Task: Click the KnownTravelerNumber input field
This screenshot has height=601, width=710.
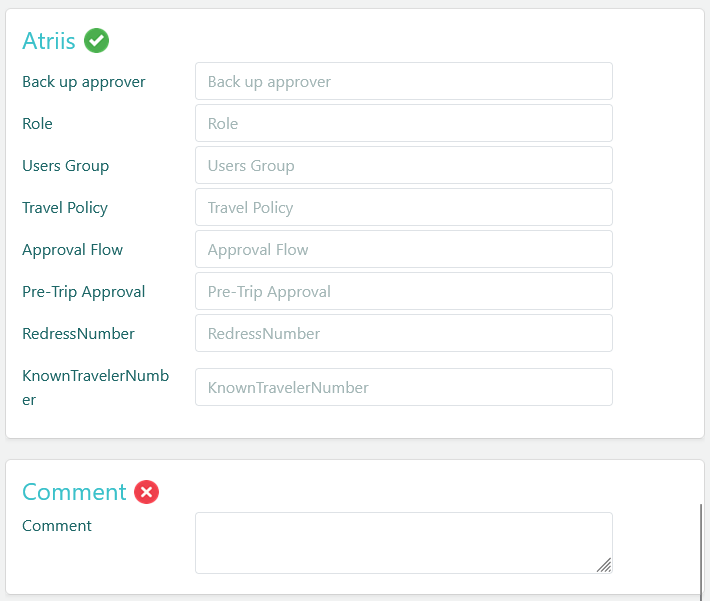Action: tap(403, 387)
